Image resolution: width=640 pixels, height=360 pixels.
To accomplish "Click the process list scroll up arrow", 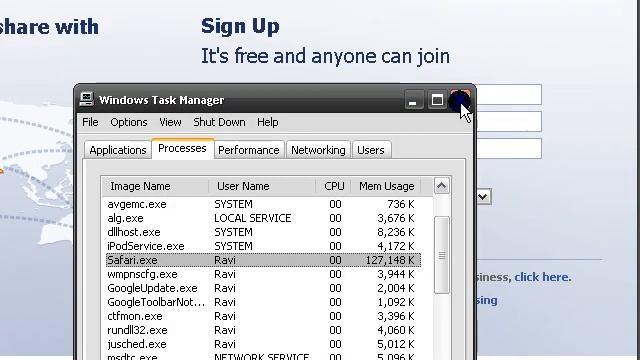I will 441,186.
